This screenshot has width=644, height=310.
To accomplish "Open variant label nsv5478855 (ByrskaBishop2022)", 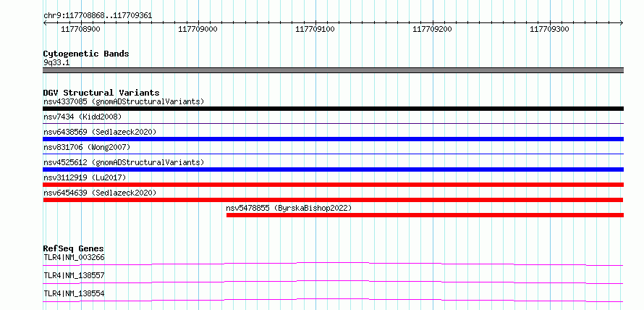I will [289, 208].
